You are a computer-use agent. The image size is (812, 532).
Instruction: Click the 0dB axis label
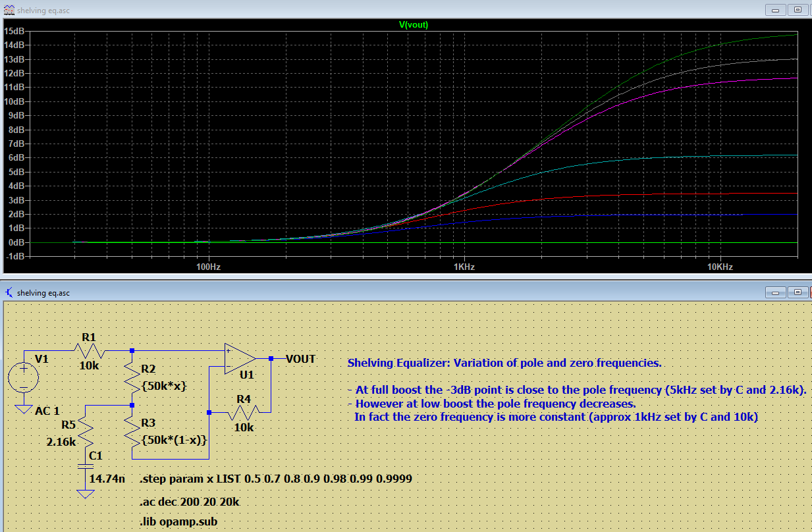[16, 242]
